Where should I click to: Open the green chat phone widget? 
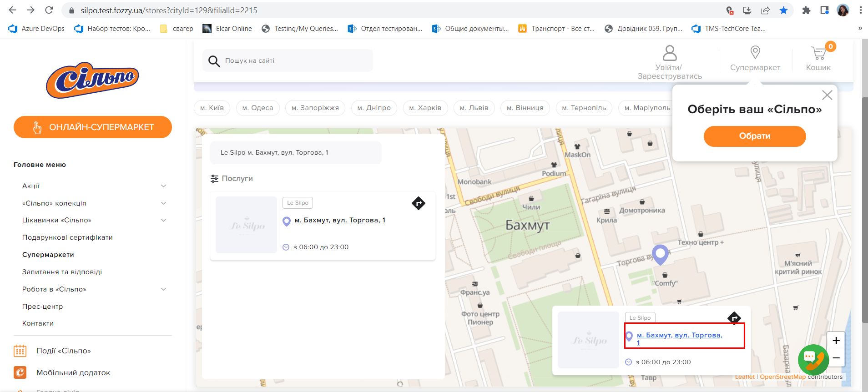813,360
